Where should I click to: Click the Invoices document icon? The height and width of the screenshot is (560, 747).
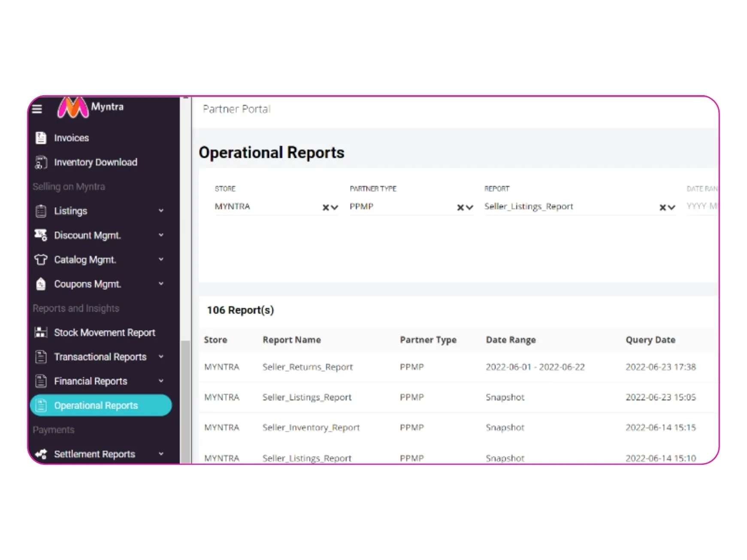click(41, 138)
